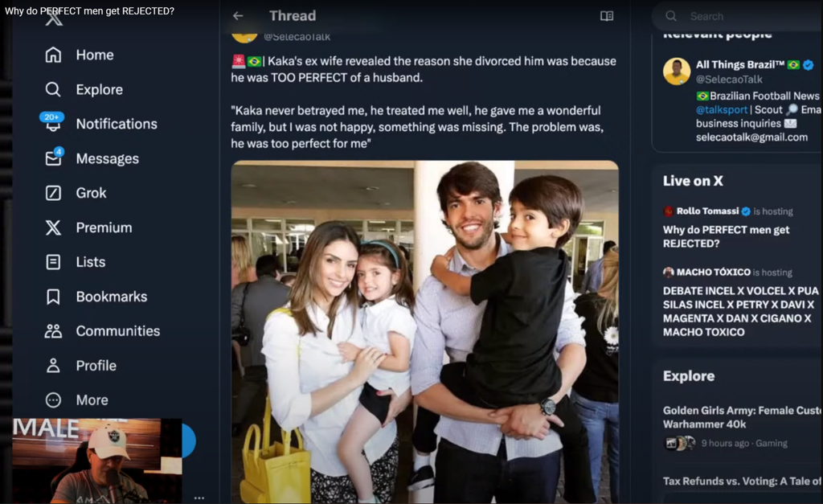The image size is (823, 504).
Task: Open Notifications bell icon with 20+ badge
Action: [53, 124]
